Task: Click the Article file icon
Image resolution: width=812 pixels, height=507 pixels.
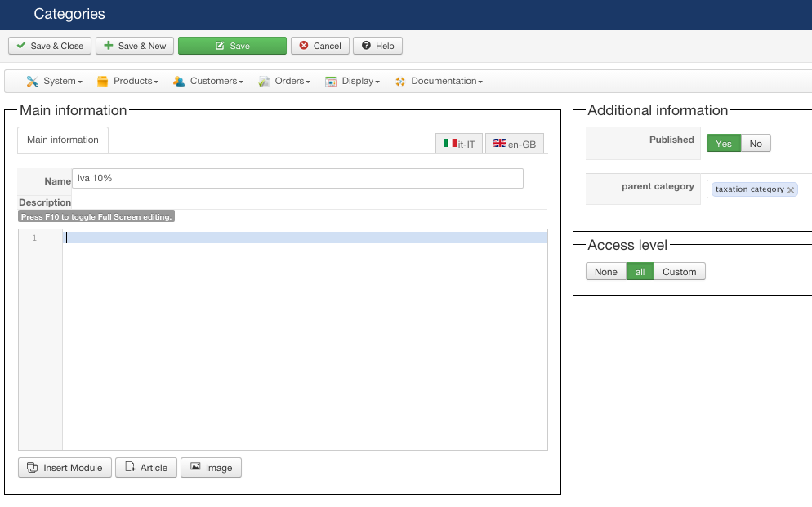Action: pyautogui.click(x=130, y=467)
